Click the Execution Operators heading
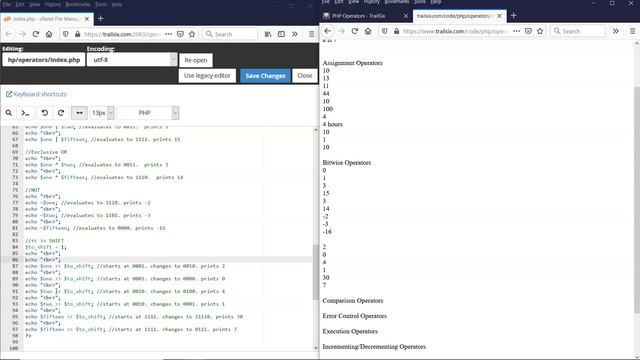 350,331
